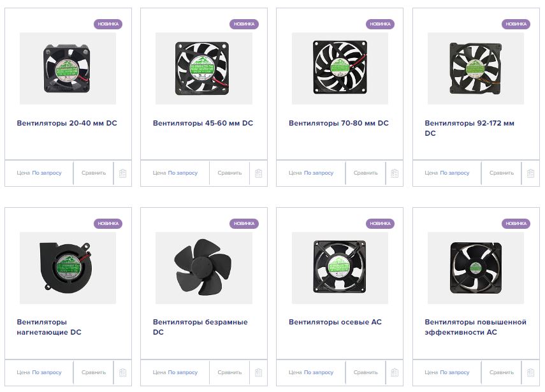The image size is (545, 392).
Task: Toggle Сравнить for Вентиляторы 70-80 мм DC
Action: pos(366,173)
